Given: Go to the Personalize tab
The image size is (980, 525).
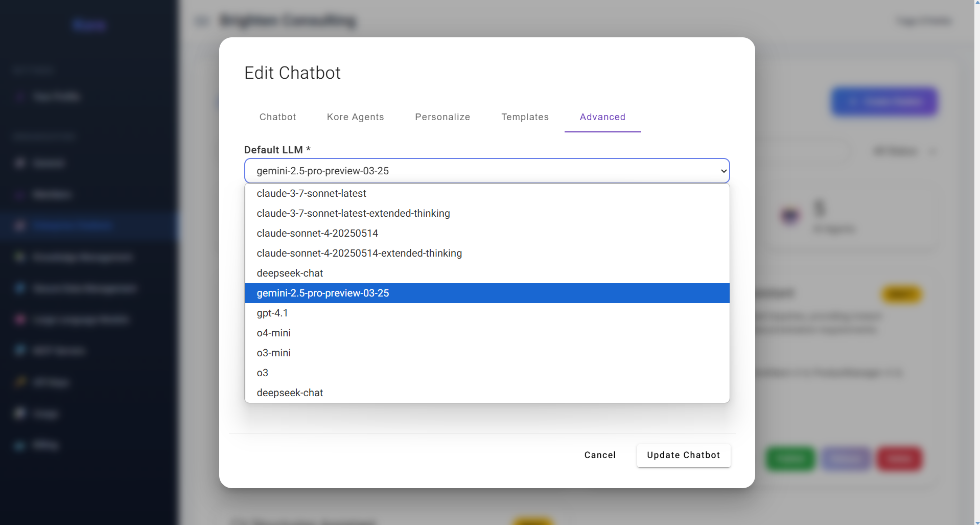Looking at the screenshot, I should tap(442, 117).
